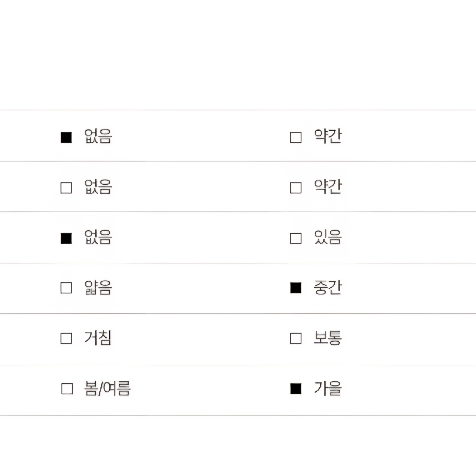Uncheck the filled 중간 checkbox
The height and width of the screenshot is (476, 476).
click(296, 288)
